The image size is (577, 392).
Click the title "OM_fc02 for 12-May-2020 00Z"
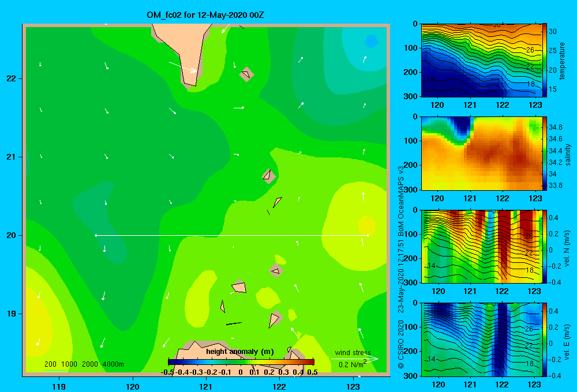pyautogui.click(x=205, y=15)
